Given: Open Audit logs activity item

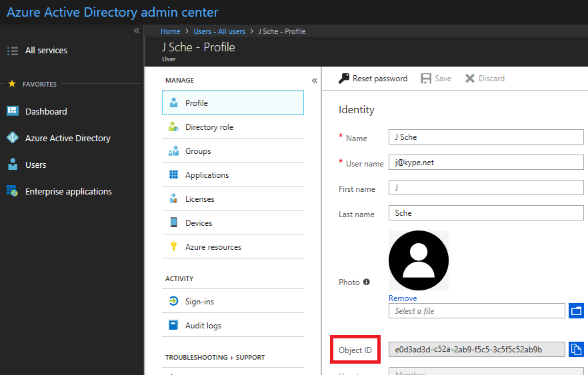Looking at the screenshot, I should pos(233,325).
